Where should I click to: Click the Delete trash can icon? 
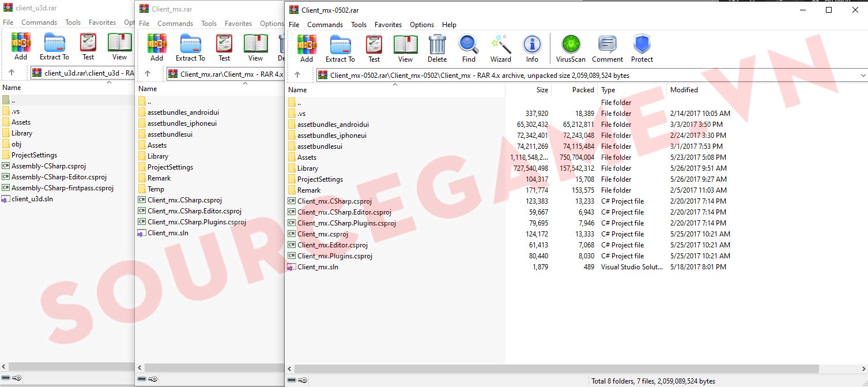[x=437, y=48]
